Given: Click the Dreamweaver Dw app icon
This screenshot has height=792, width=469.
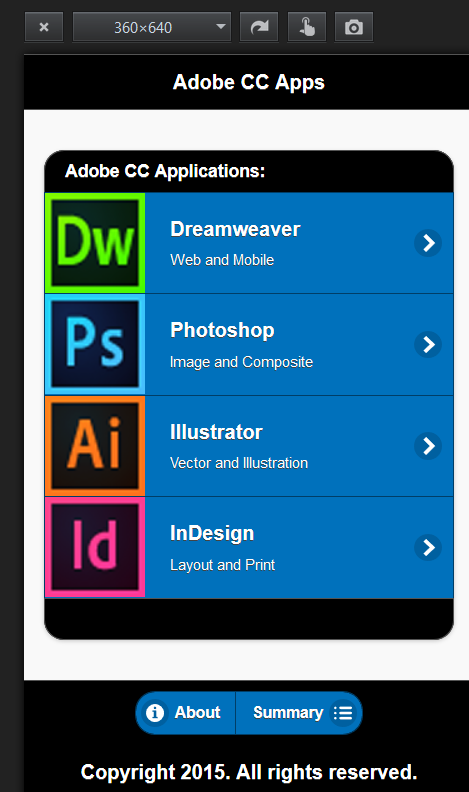Looking at the screenshot, I should pyautogui.click(x=95, y=243).
